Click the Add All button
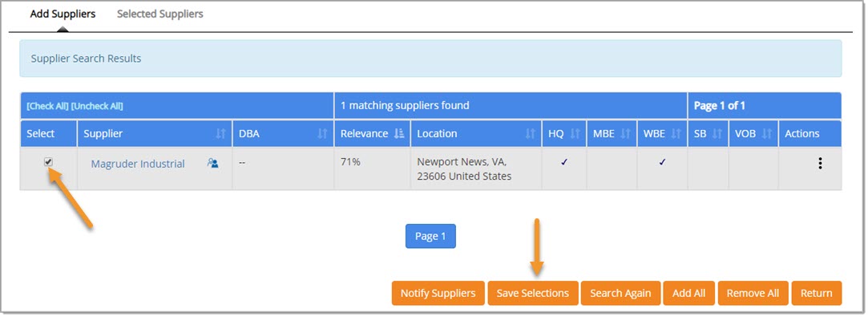Screen dimensions: 868x317 [689, 293]
